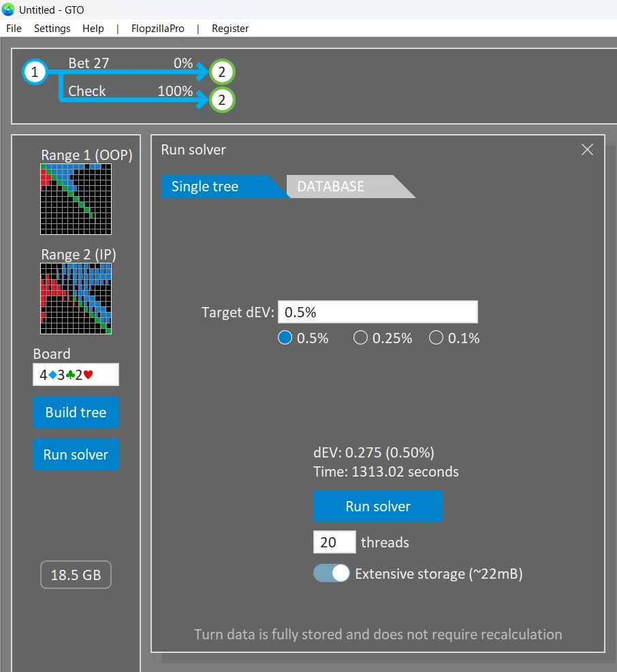The height and width of the screenshot is (672, 617).
Task: Open node 2 on the Bet 27 branch
Action: pos(222,71)
